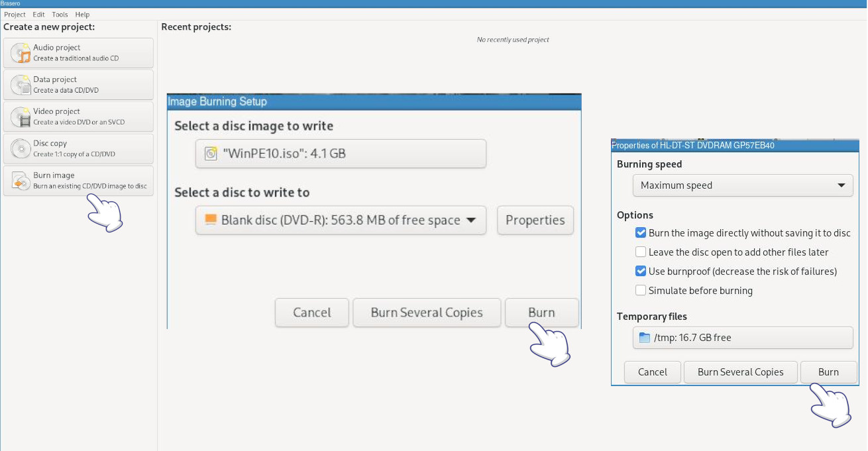Open the Tools menu

tap(60, 15)
